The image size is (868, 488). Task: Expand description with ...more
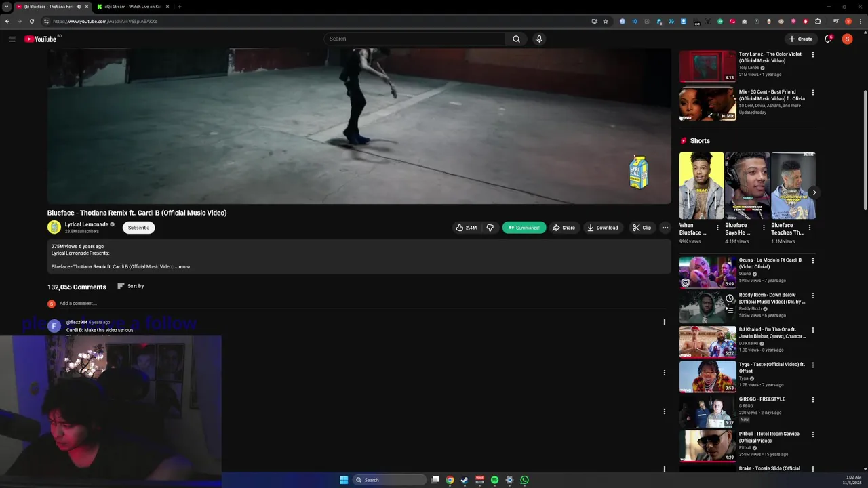pyautogui.click(x=182, y=267)
